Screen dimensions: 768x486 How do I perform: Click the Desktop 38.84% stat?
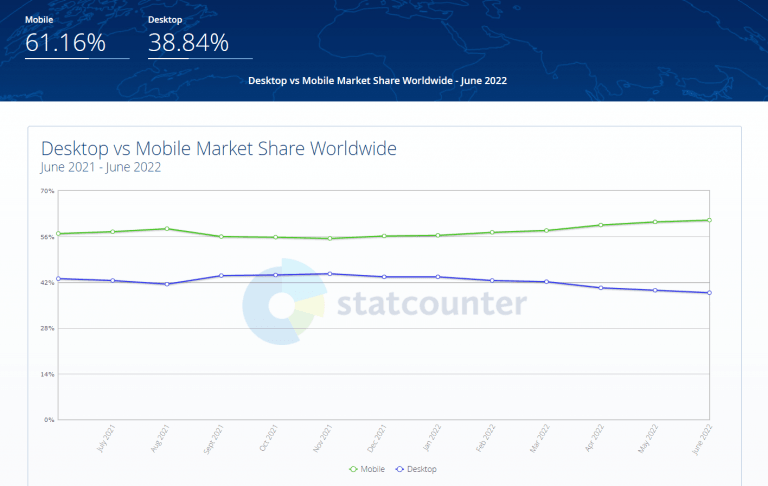click(x=188, y=43)
